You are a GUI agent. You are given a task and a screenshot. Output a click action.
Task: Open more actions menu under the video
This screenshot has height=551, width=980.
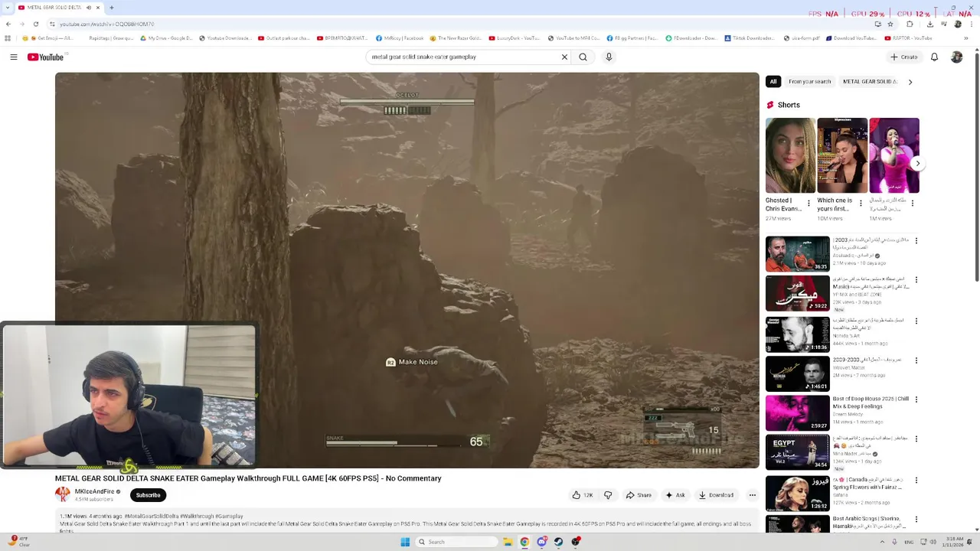coord(752,495)
